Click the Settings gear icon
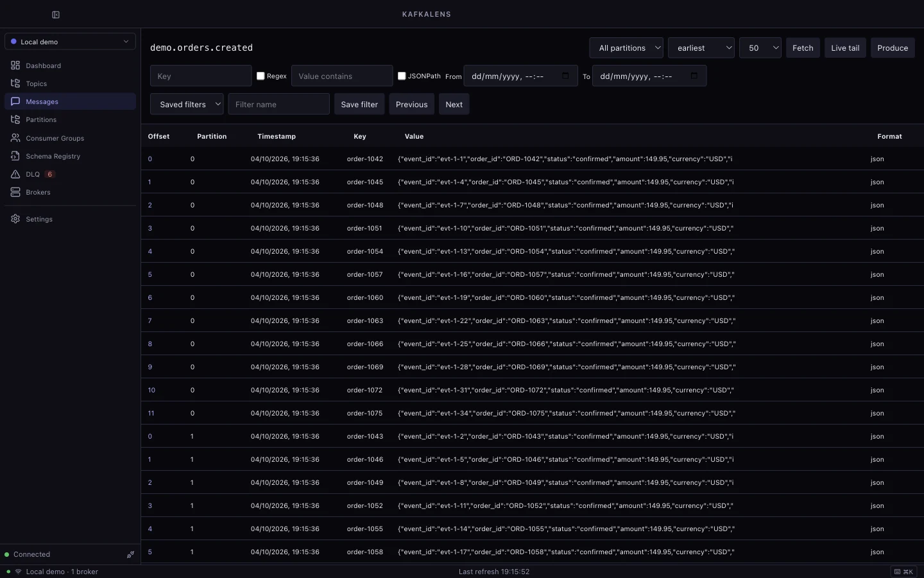 [15, 219]
